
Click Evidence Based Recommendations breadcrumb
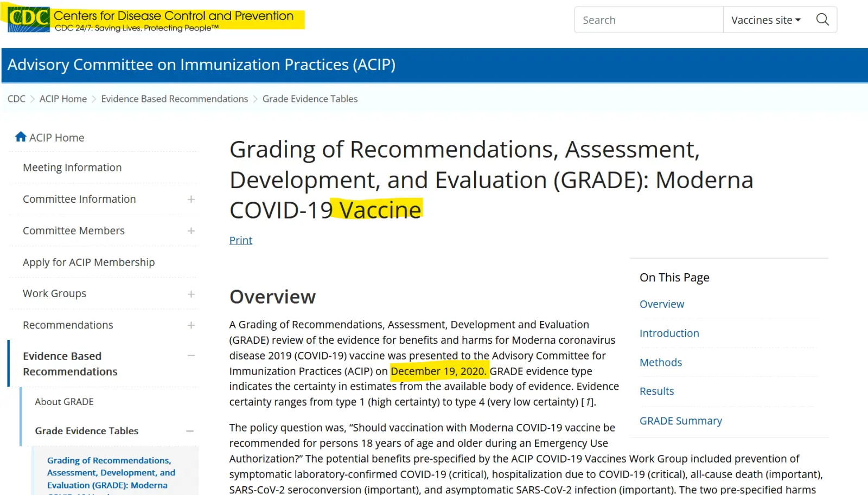click(x=174, y=99)
